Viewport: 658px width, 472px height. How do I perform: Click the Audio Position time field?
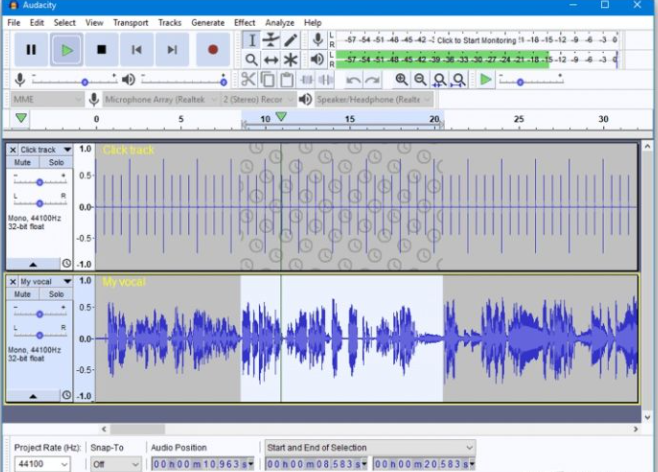[x=203, y=464]
